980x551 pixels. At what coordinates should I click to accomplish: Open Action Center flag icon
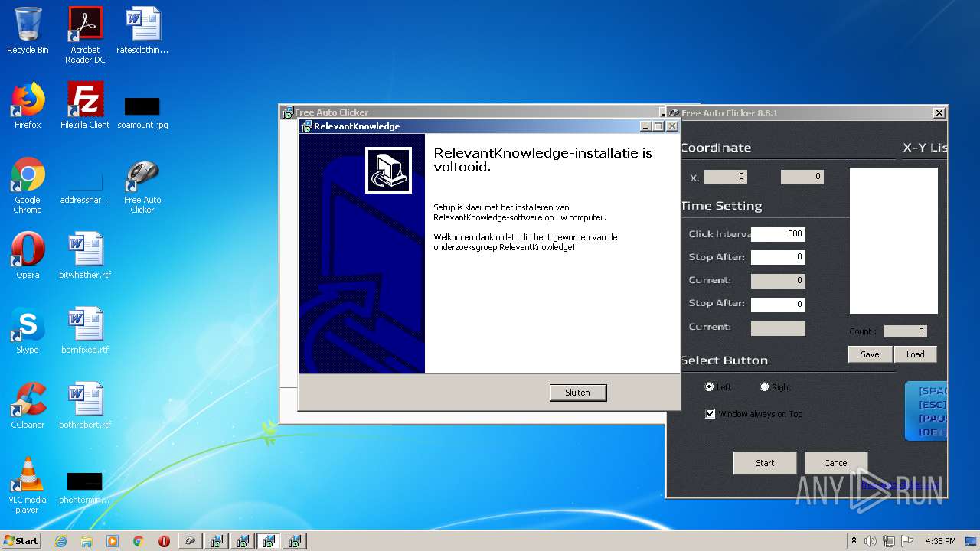coord(907,541)
